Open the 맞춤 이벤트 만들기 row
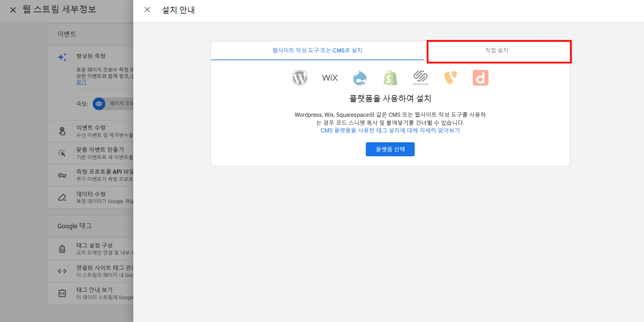Screen dimensions: 644x322 point(91,153)
